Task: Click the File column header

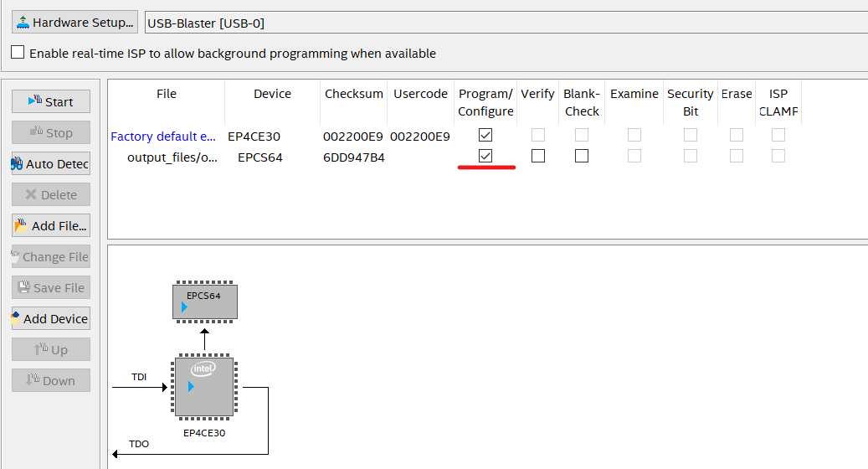Action: (x=167, y=94)
